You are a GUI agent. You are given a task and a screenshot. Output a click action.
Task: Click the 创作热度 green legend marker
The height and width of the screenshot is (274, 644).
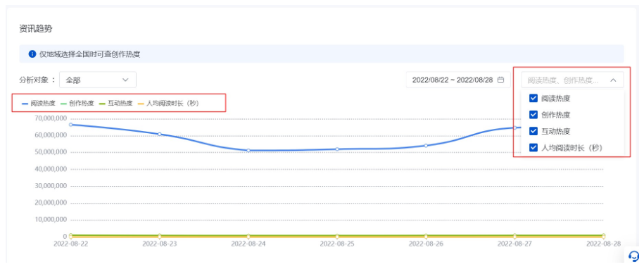[x=64, y=104]
